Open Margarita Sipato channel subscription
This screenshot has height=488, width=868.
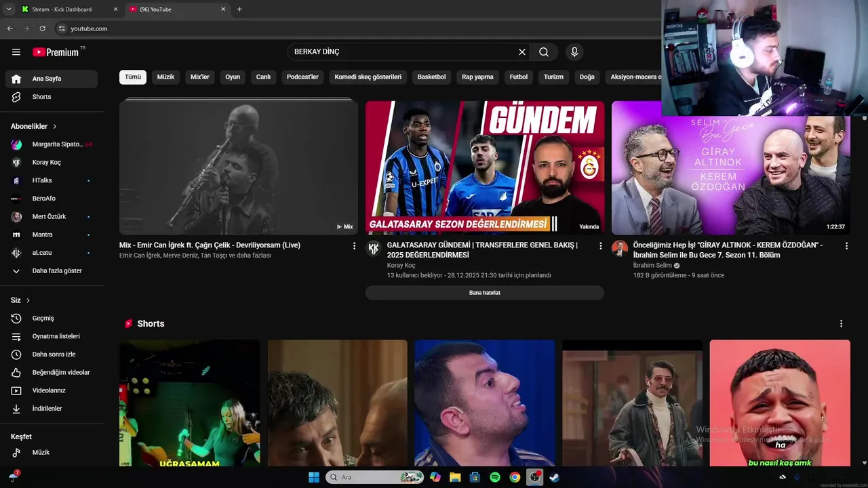(x=52, y=144)
